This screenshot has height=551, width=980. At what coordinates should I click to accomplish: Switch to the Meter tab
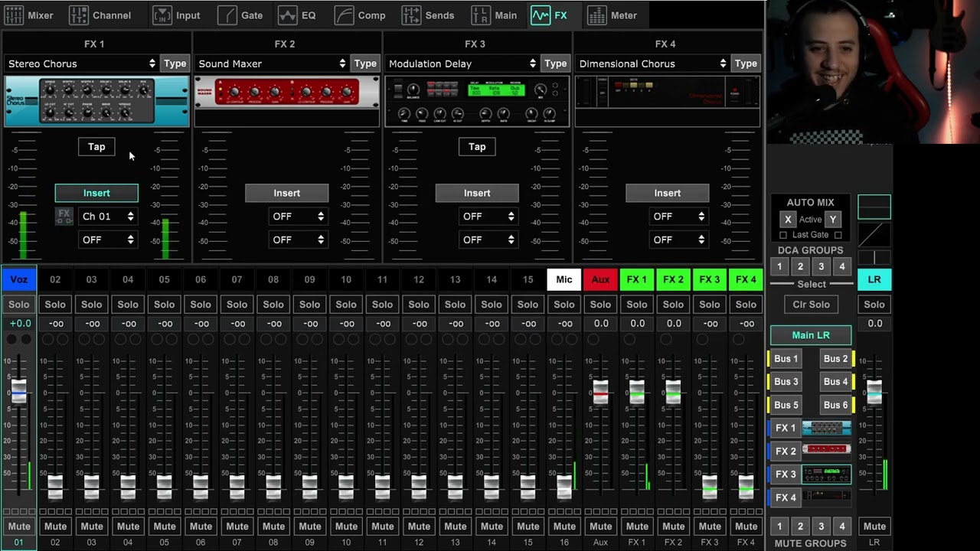[x=613, y=15]
